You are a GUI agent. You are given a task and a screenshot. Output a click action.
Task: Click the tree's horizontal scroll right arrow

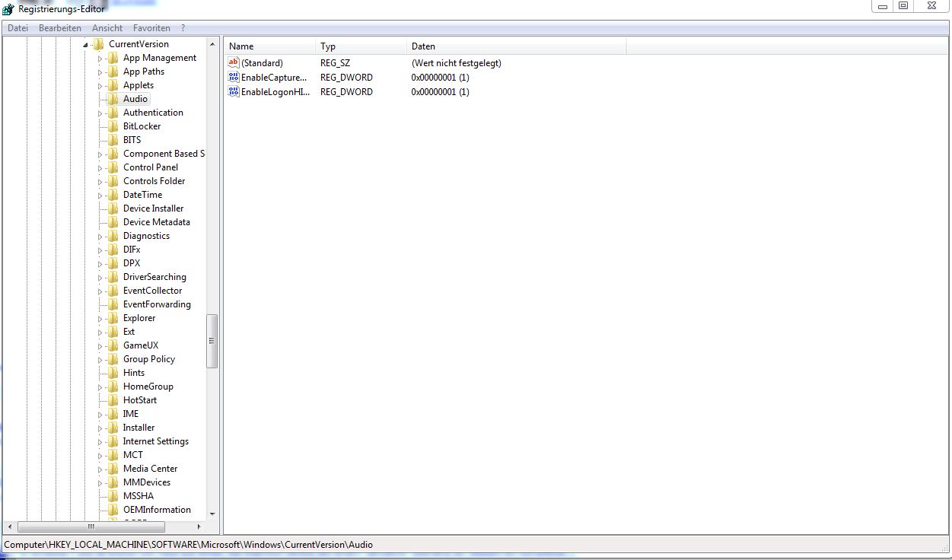coord(199,527)
